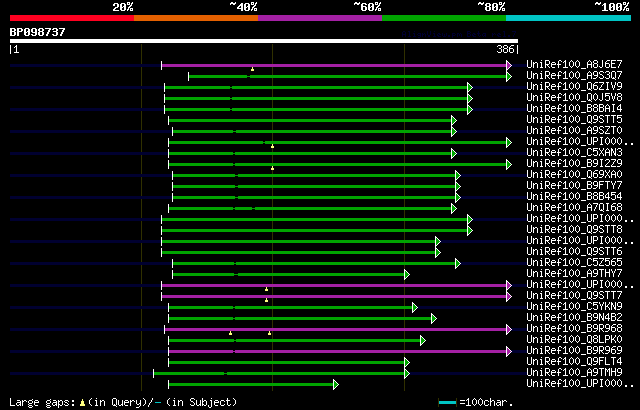Image resolution: width=640 pixels, height=410 pixels.
Task: Select the BP098737 query name
Action: tap(38, 32)
